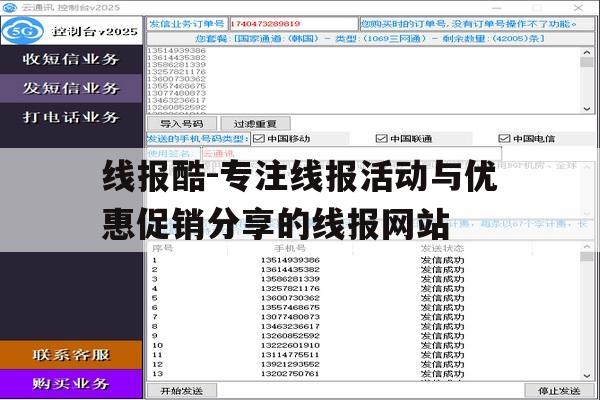Click the order number input field
600x400 pixels.
click(293, 24)
